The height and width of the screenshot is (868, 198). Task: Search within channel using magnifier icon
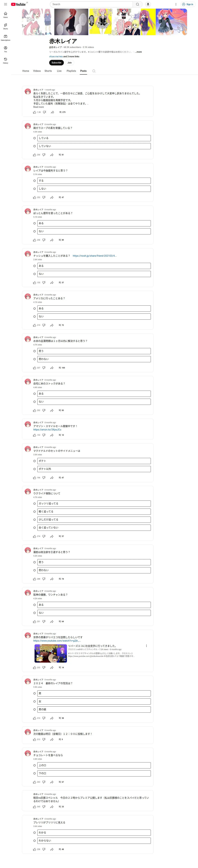click(x=94, y=71)
